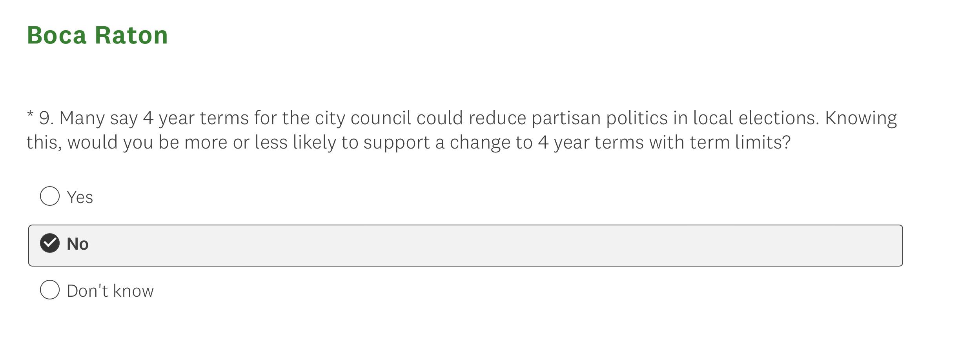Viewport: 980px width, 341px height.
Task: Click the checkmark icon beside No
Action: pyautogui.click(x=50, y=243)
